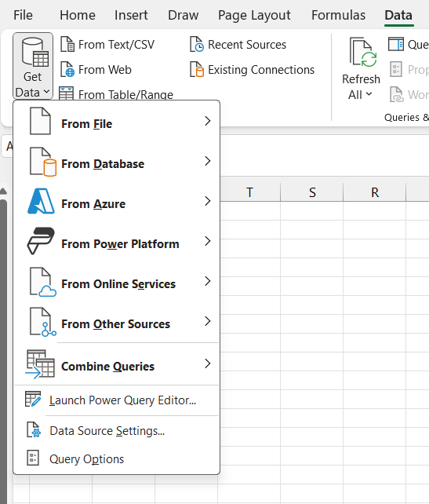Switch to the Draw tab
Image resolution: width=429 pixels, height=504 pixels.
tap(183, 15)
